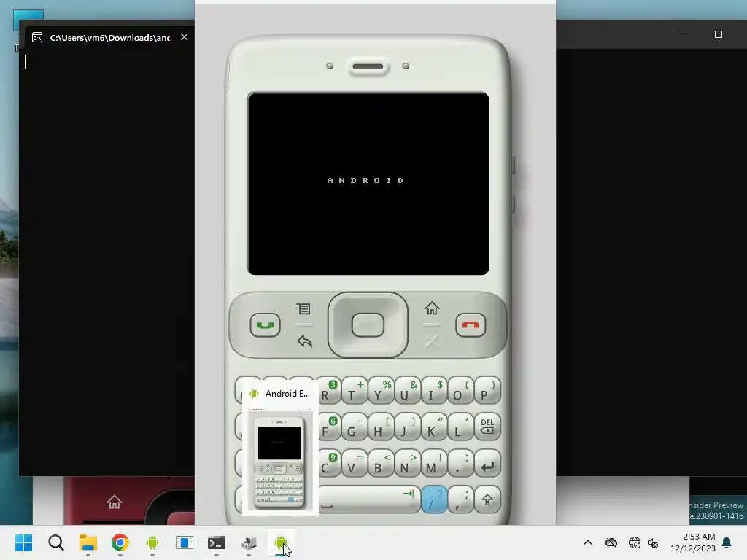The image size is (747, 560).
Task: Tap the T key on emulator keyboard
Action: [x=355, y=391]
